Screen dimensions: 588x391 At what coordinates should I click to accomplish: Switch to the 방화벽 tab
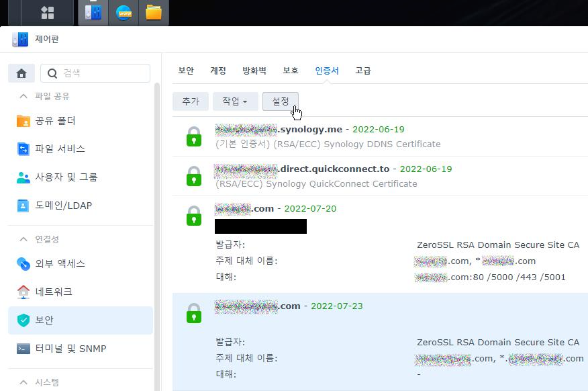point(254,71)
